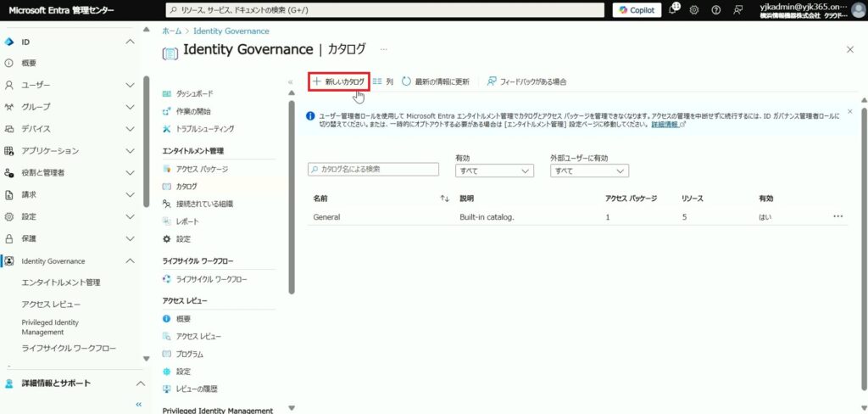Click the notifications bell icon
Screen dimensions: 868x414
(x=674, y=10)
